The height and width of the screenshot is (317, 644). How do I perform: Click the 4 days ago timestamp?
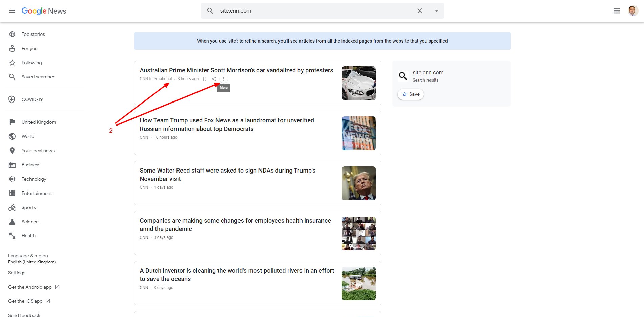point(163,187)
